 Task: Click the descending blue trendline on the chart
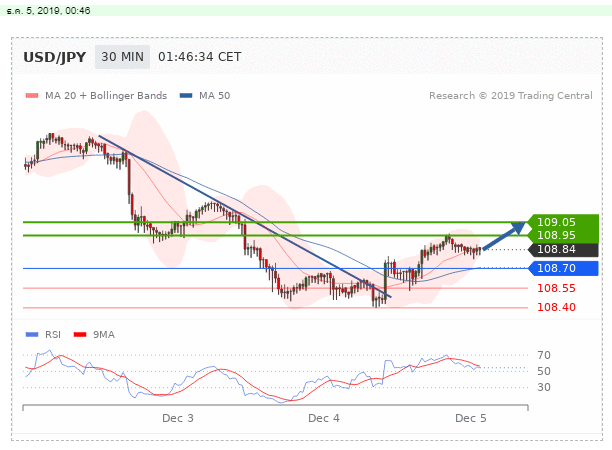pos(240,213)
